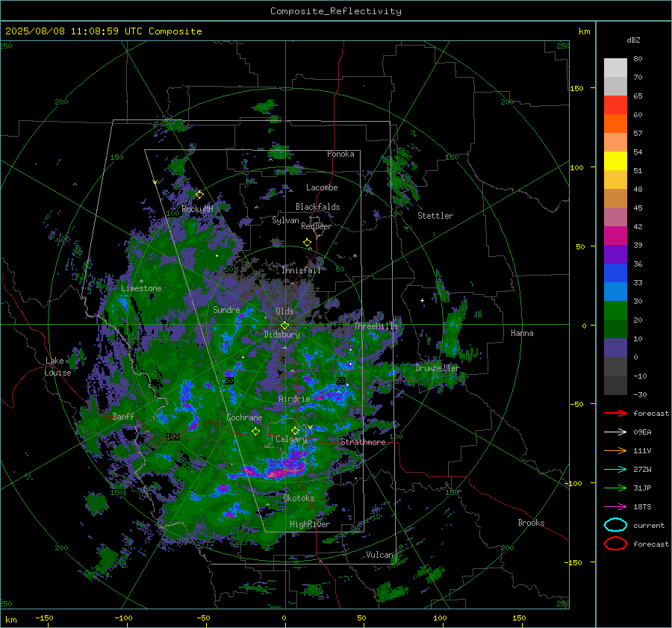Click the Blackfalds town label
The width and height of the screenshot is (672, 628).
tap(317, 207)
